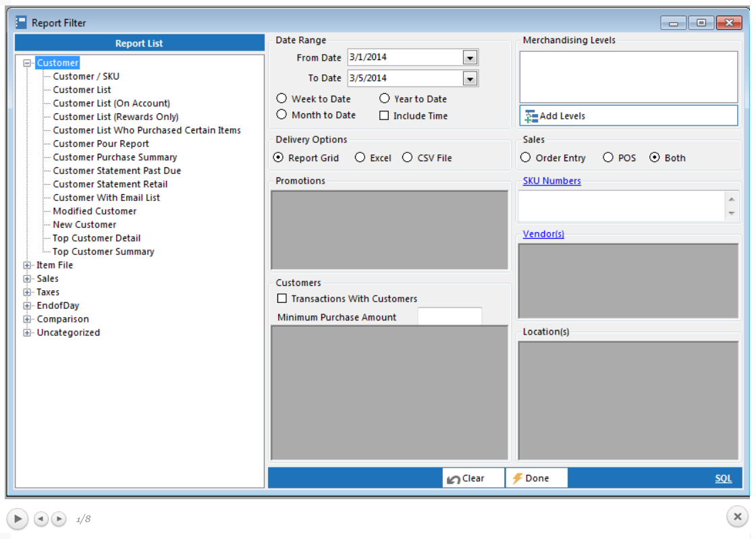Image resolution: width=756 pixels, height=539 pixels.
Task: Close the slideshow viewer with X
Action: point(737,517)
